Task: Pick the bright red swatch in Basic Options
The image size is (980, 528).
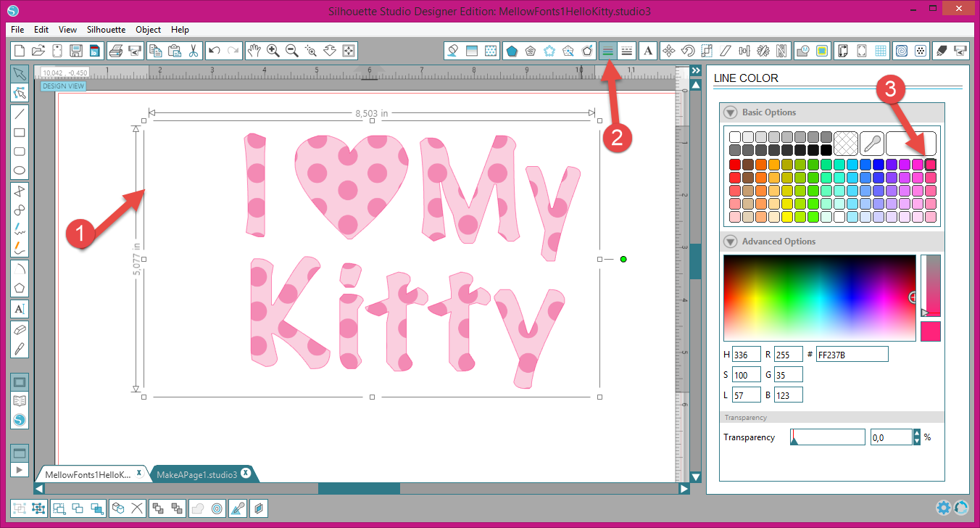Action: 735,165
